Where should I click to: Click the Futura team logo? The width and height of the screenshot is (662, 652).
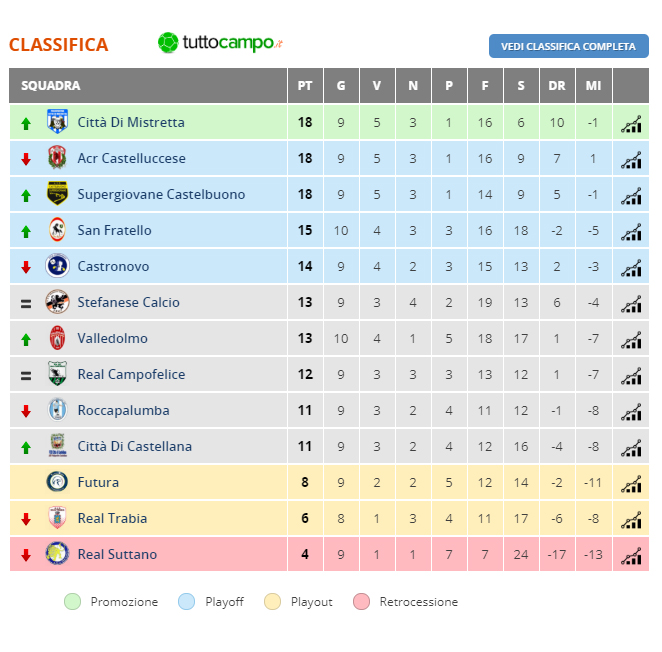point(57,482)
